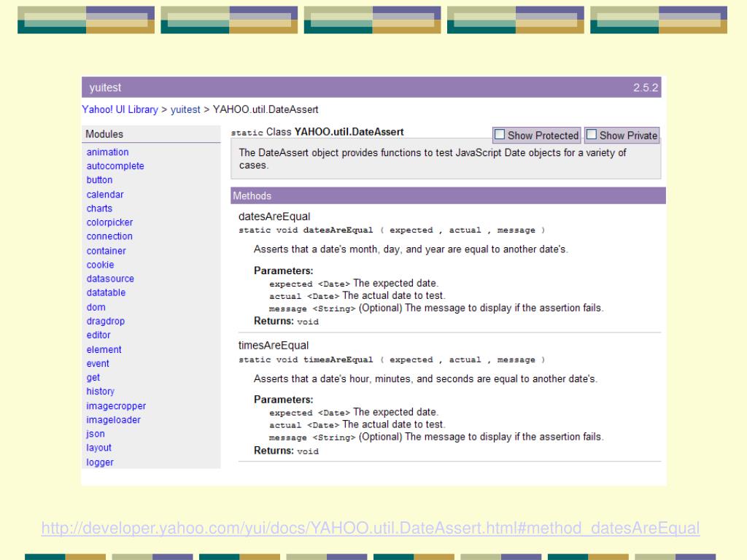
Task: Open the Yahoo! UI Library breadcrumb link
Action: pyautogui.click(x=120, y=109)
